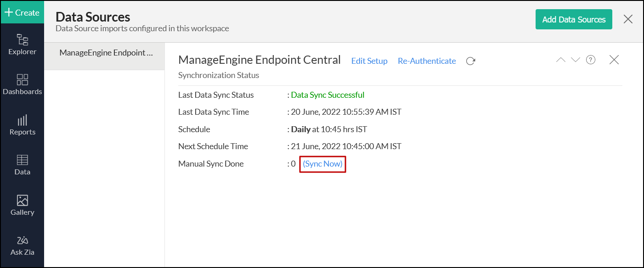Select ManageEngine Endpoint data source in list
The width and height of the screenshot is (644, 268).
point(106,53)
